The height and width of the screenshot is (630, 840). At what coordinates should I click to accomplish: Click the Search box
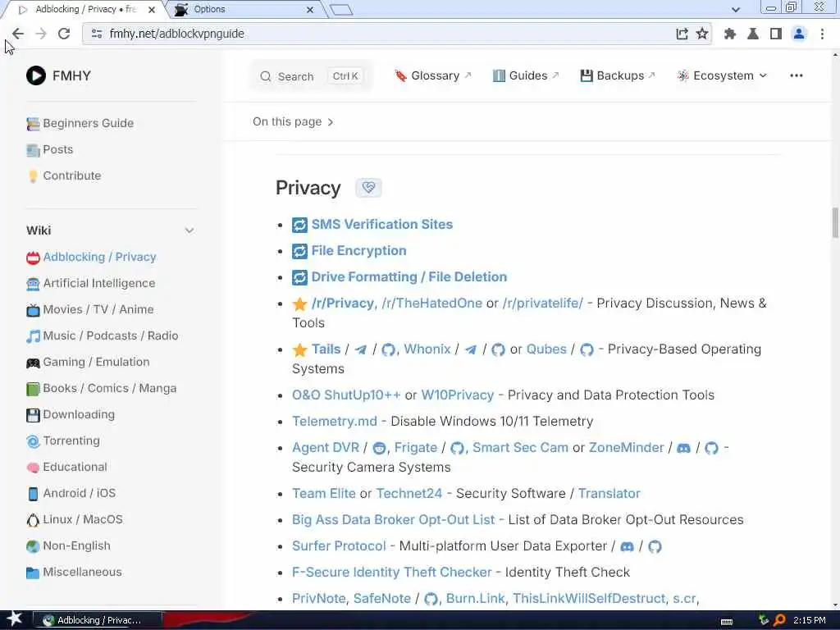point(311,76)
